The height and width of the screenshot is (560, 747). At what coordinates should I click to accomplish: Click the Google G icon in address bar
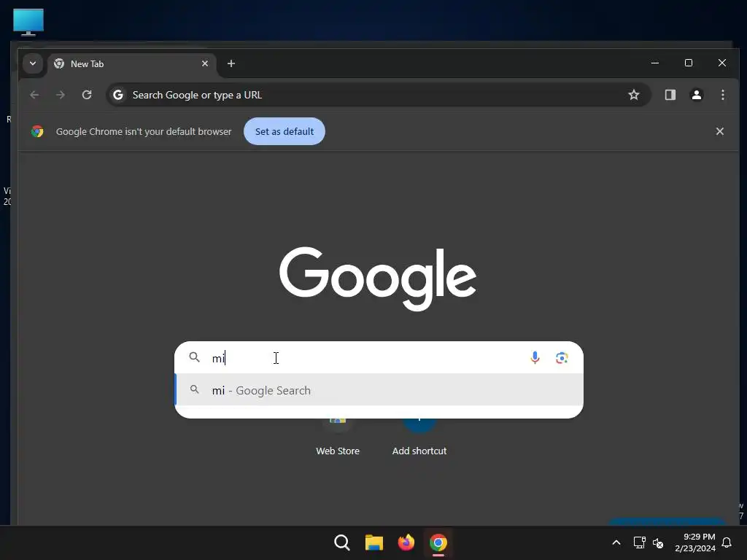pos(118,96)
